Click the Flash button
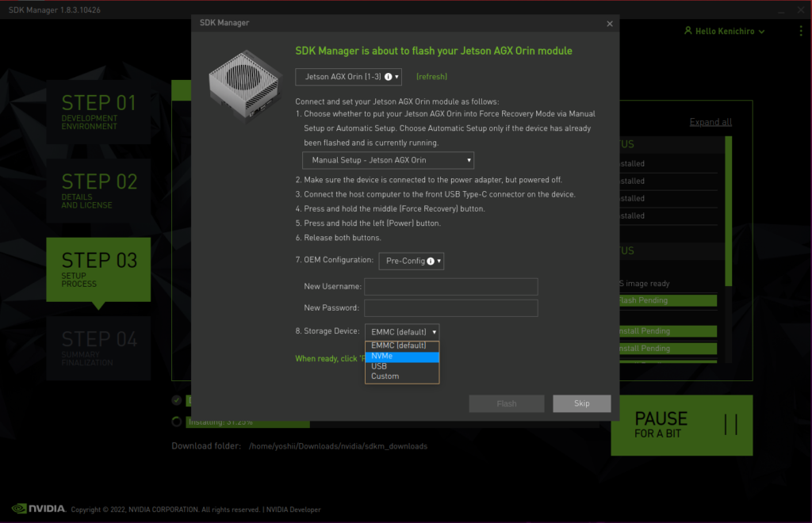This screenshot has width=812, height=523. (507, 403)
